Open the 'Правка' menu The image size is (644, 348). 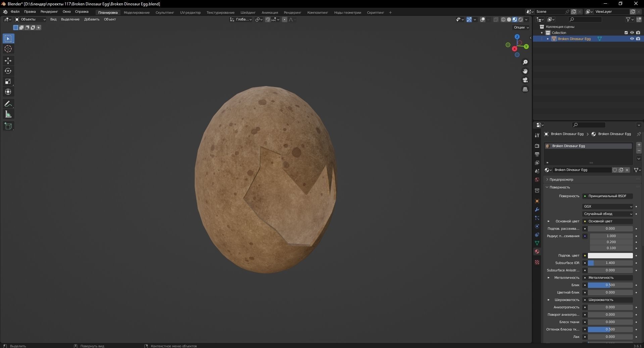pos(30,12)
